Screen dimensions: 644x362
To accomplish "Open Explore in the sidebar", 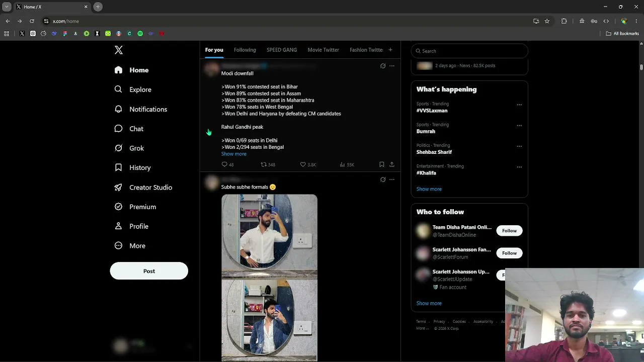I will click(x=133, y=89).
